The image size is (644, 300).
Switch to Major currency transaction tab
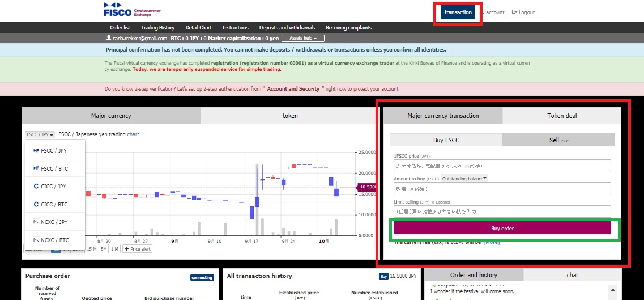click(x=443, y=116)
